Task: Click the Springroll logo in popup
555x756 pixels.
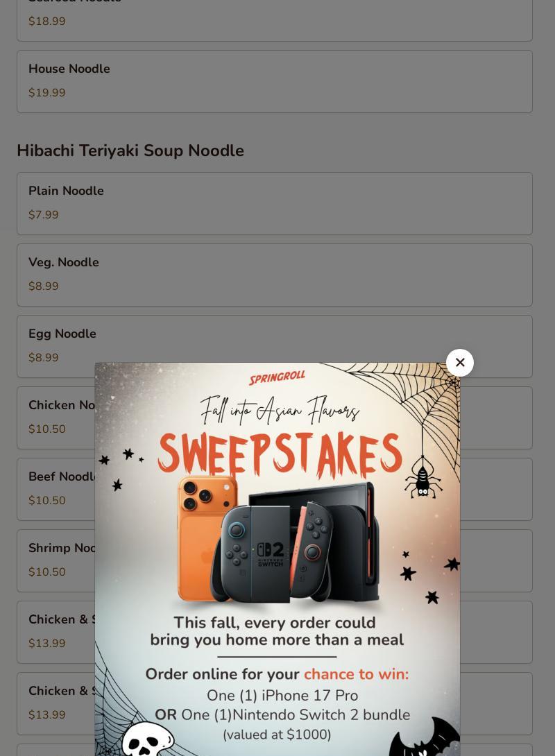Action: coord(277,377)
